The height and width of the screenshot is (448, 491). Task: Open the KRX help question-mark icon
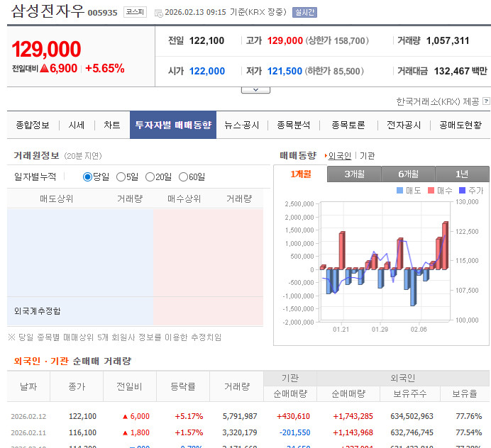[486, 101]
